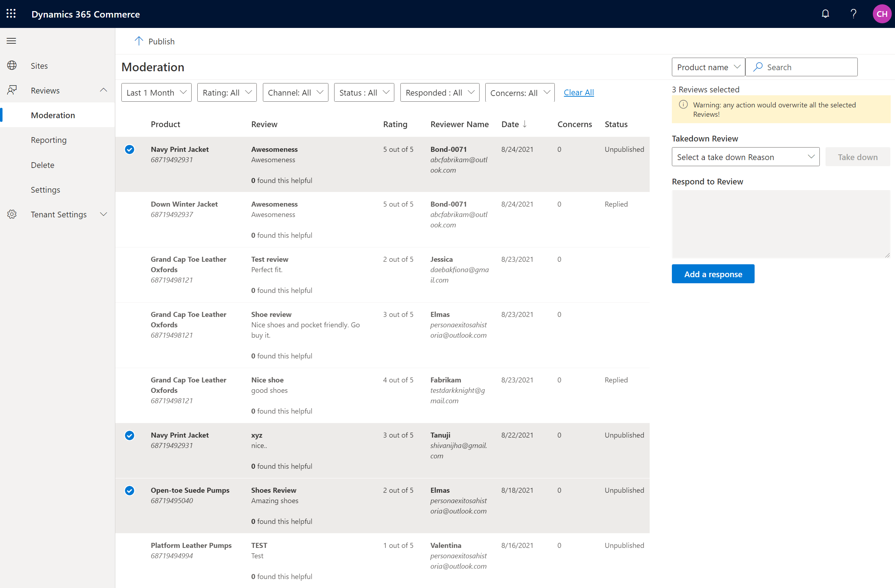The image size is (895, 588).
Task: Click the Delete section icon
Action: (x=41, y=165)
